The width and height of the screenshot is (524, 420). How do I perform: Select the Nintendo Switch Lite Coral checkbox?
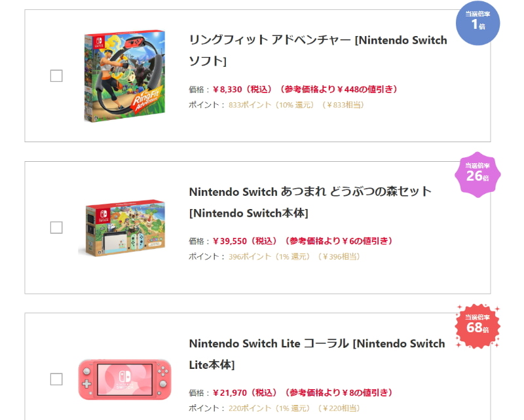tap(56, 379)
